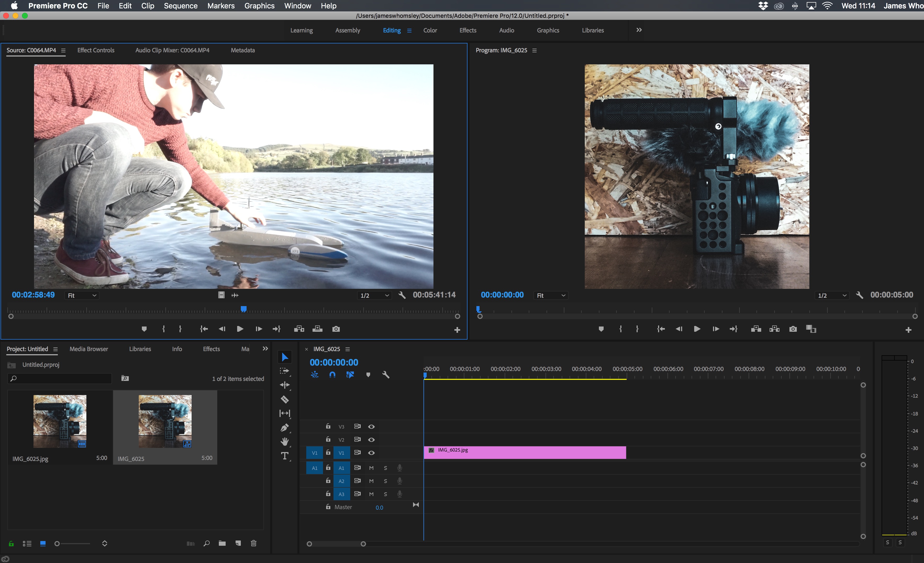Viewport: 924px width, 563px height.
Task: Open Source monitor zoom level Fit dropdown
Action: 81,295
